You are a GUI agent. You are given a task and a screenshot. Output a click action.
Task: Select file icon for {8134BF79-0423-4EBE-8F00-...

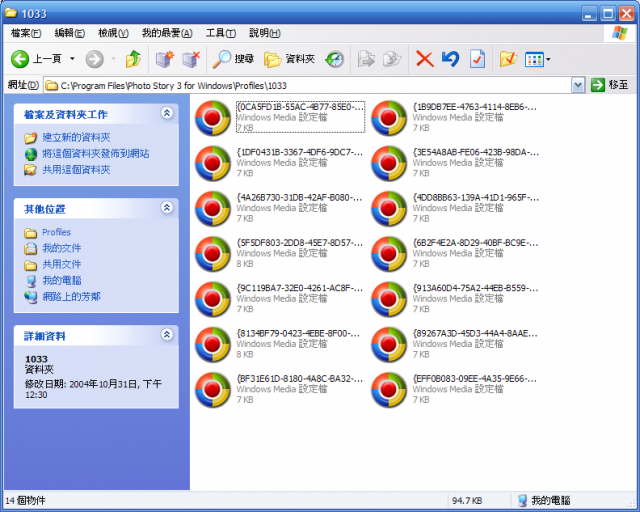click(x=213, y=345)
